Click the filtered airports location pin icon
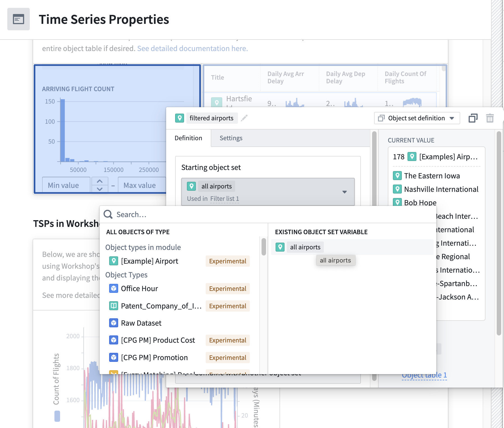The image size is (504, 428). (180, 118)
